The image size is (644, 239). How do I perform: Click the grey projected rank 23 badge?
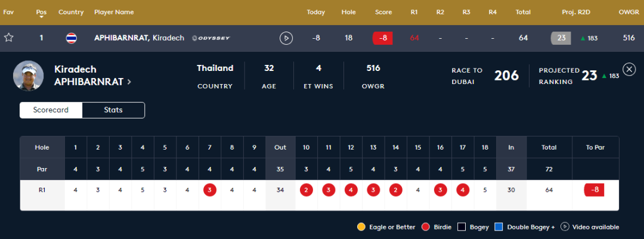(561, 38)
